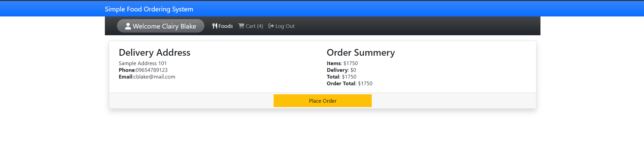
Task: Click the Delivery $0 line
Action: pyautogui.click(x=341, y=70)
